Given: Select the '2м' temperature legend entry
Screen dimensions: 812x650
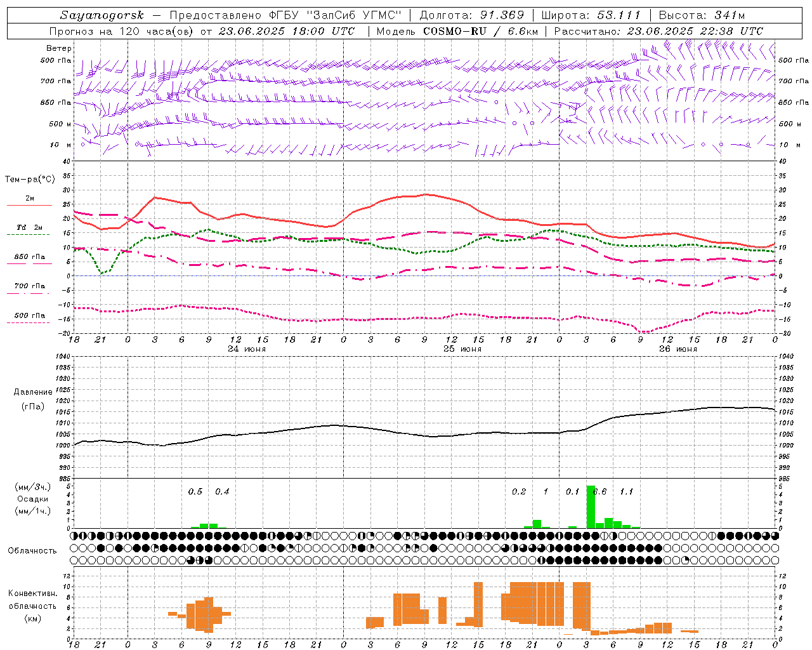Looking at the screenshot, I should tap(30, 199).
